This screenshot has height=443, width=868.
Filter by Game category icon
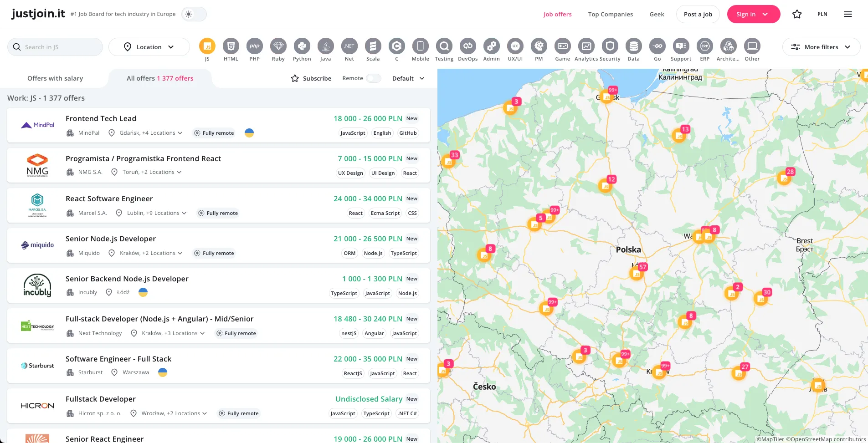click(563, 46)
